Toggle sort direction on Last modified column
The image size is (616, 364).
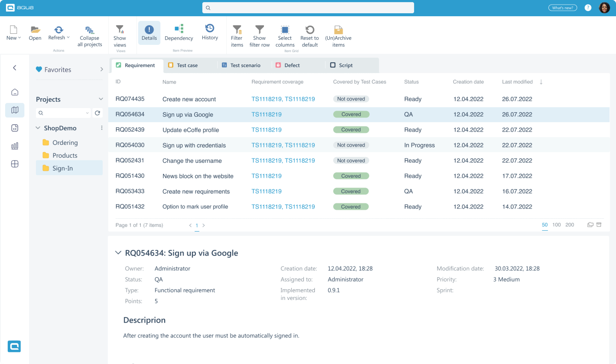point(541,82)
